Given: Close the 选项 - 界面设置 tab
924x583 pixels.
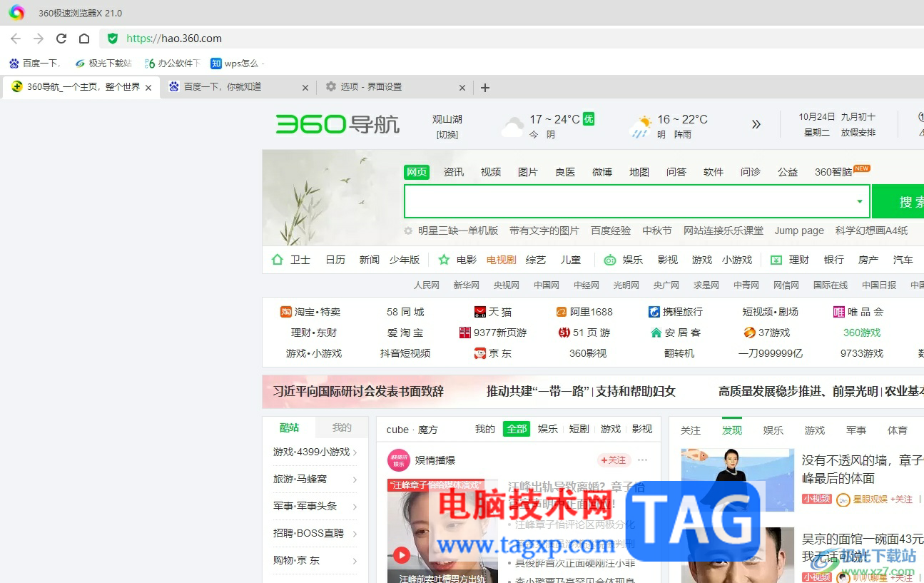Looking at the screenshot, I should (462, 88).
